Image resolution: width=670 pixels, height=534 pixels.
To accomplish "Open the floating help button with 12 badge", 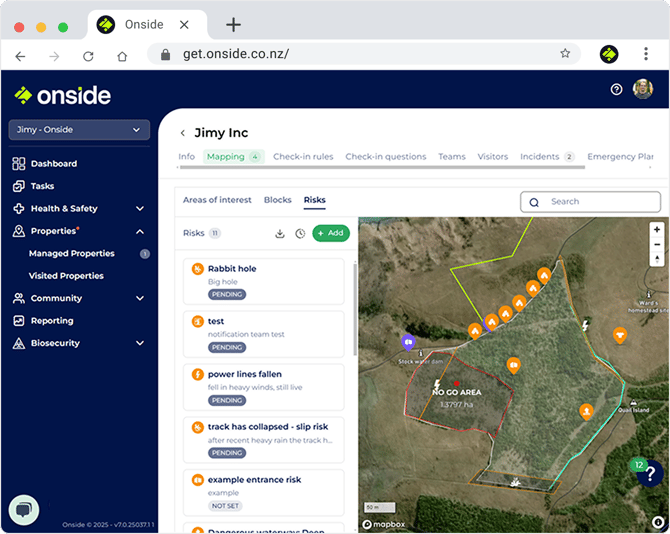I will coord(649,473).
